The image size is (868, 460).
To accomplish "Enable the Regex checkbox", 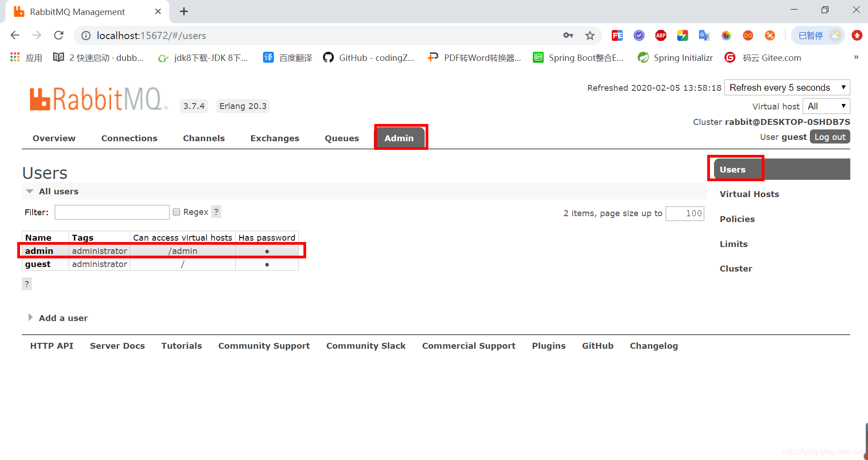I will click(x=177, y=212).
